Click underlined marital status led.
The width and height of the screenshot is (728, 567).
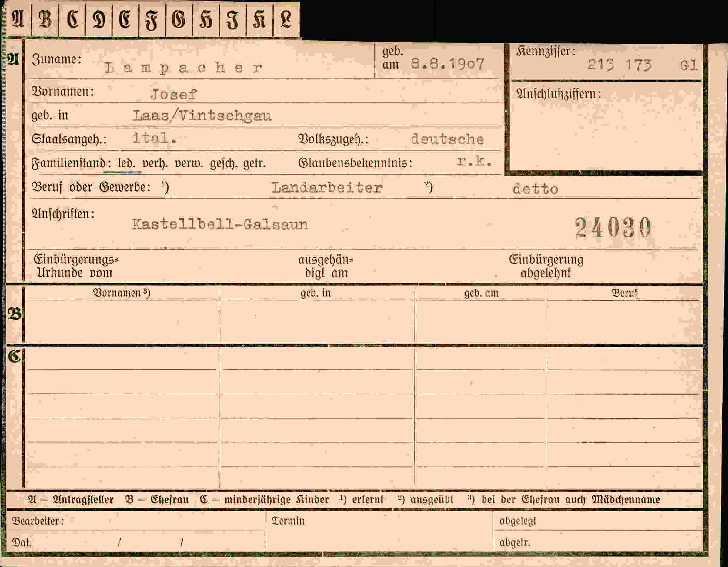coord(127,163)
